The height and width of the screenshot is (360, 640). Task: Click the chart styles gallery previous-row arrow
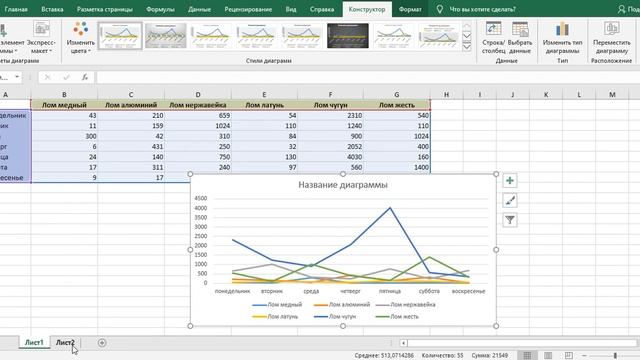(x=467, y=26)
